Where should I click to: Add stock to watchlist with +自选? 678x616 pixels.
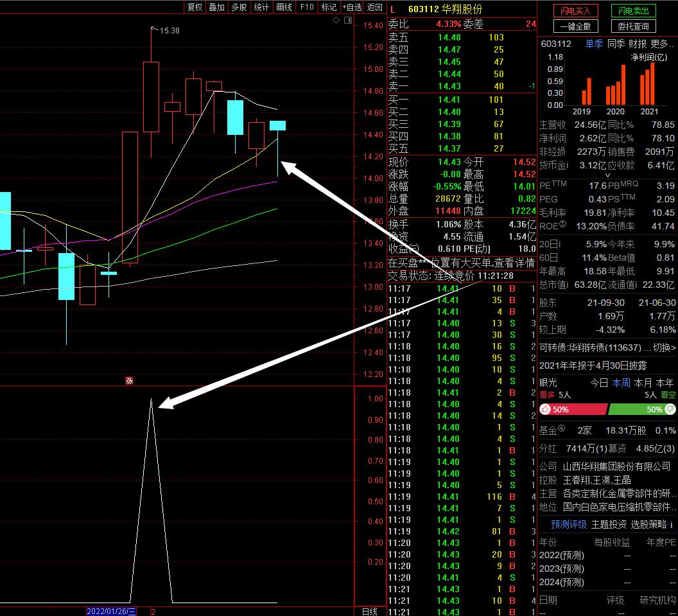pos(352,7)
